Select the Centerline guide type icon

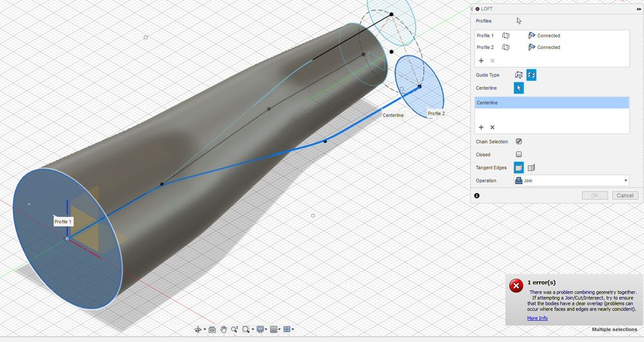tap(531, 75)
